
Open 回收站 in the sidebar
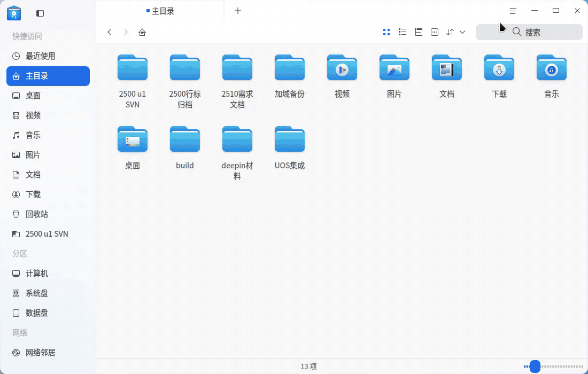point(48,214)
